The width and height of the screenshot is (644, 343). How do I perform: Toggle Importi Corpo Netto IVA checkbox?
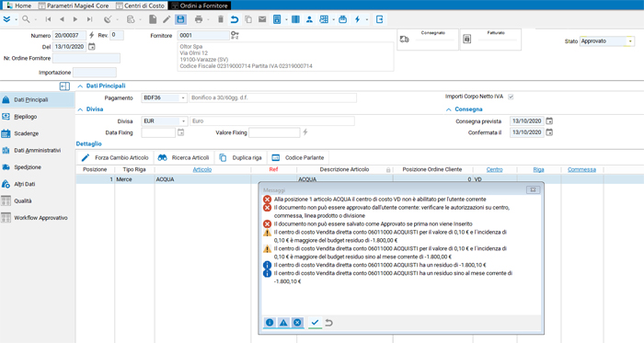511,97
